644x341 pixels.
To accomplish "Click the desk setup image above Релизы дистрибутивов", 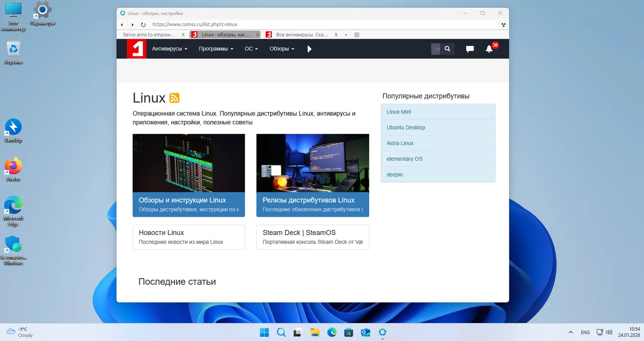I will 313,163.
